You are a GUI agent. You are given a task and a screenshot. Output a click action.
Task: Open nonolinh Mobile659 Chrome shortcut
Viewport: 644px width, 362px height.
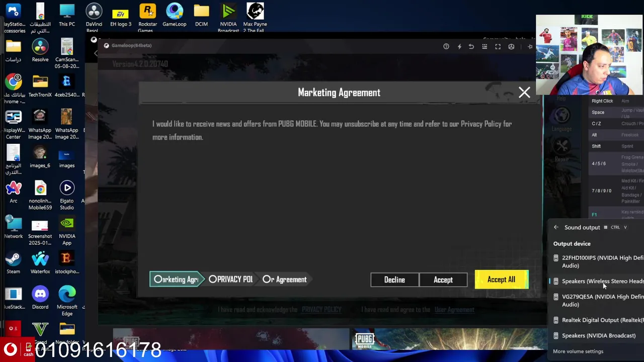[40, 195]
